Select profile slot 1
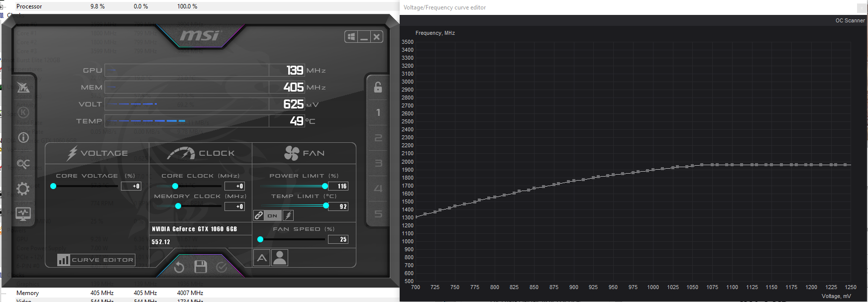868x302 pixels. point(378,112)
